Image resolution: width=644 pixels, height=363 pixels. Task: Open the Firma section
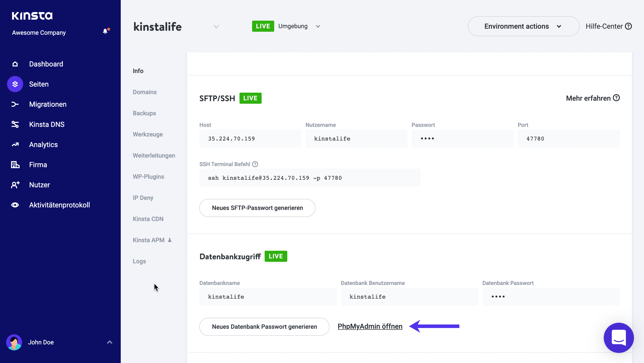38,164
